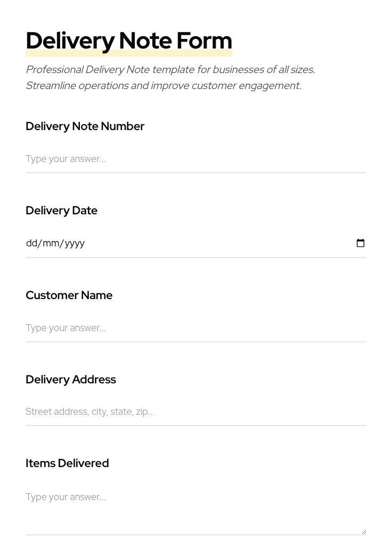
Task: Click the Delivery Note Form title
Action: (129, 40)
